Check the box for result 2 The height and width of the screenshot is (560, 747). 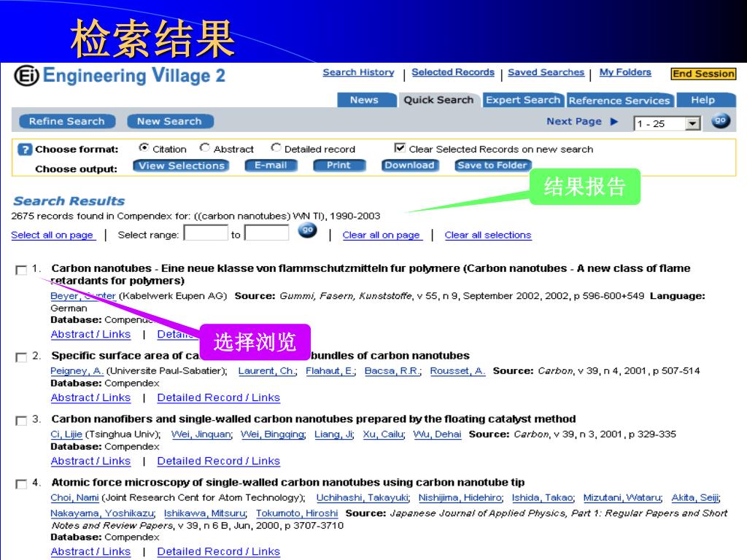pos(21,357)
